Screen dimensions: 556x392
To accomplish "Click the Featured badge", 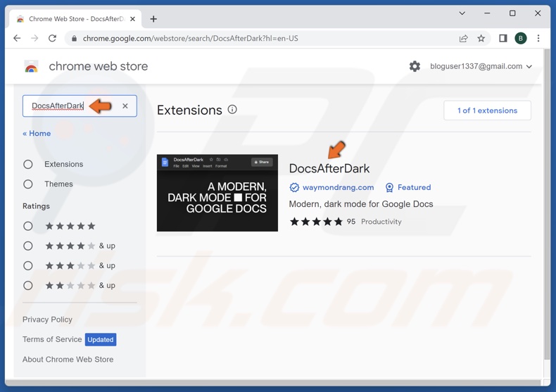I will (407, 187).
